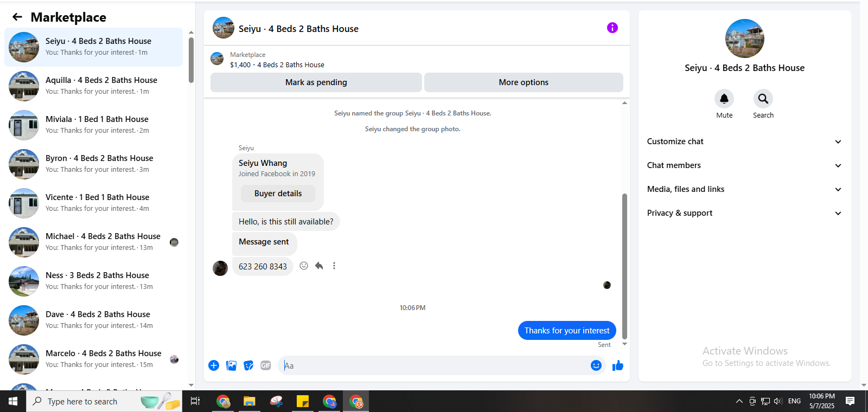This screenshot has width=868, height=412.
Task: Click the Buyer details button
Action: [278, 194]
